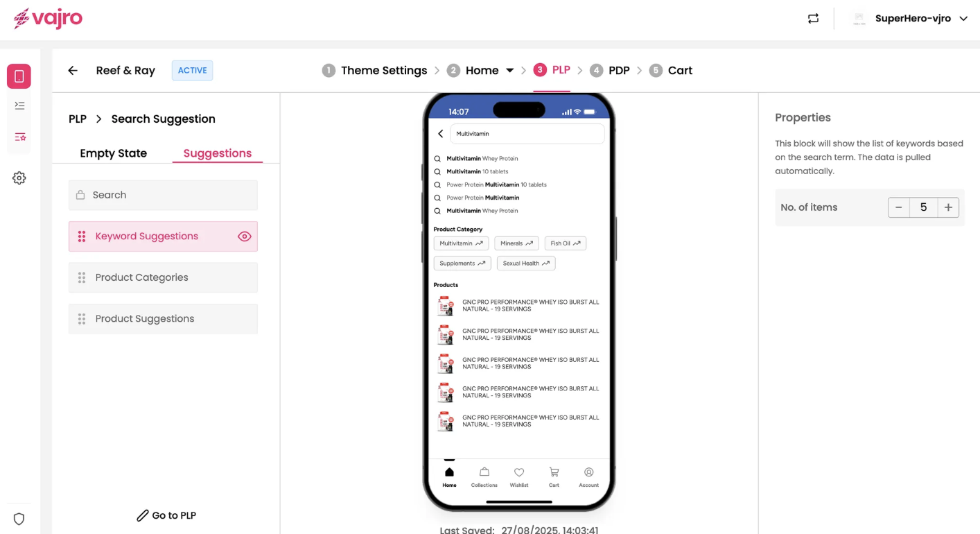
Task: Open the settings gear in sidebar
Action: (x=19, y=178)
